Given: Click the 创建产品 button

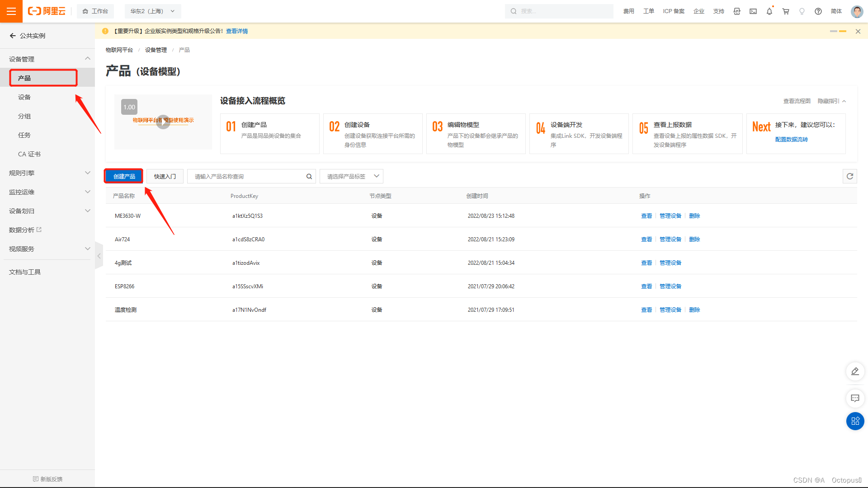Looking at the screenshot, I should [124, 176].
